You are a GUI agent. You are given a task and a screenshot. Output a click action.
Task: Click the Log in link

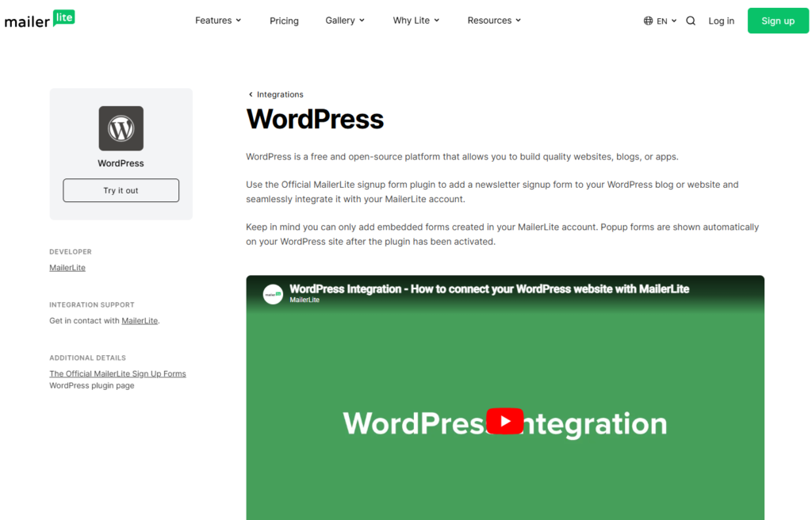pyautogui.click(x=722, y=21)
